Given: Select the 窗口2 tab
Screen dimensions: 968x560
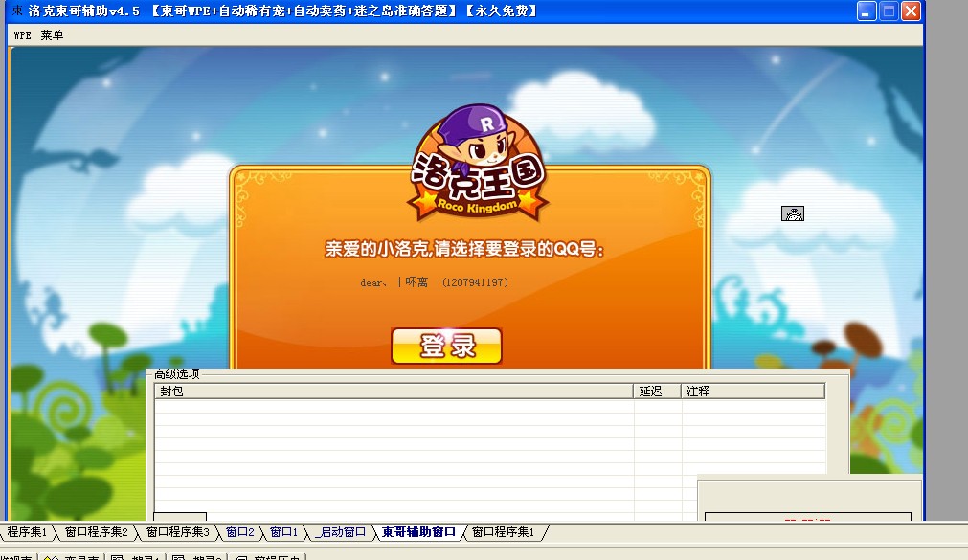Looking at the screenshot, I should coord(240,532).
